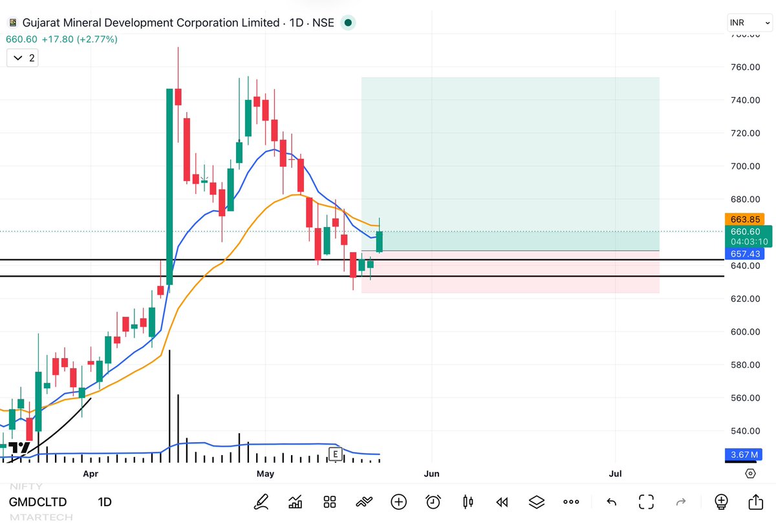The image size is (776, 532).
Task: Click the green market status dot
Action: click(348, 23)
